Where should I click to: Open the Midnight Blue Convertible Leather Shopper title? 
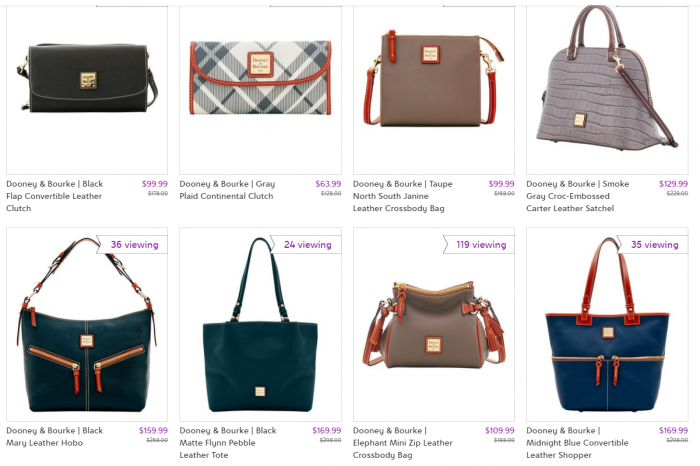click(577, 443)
